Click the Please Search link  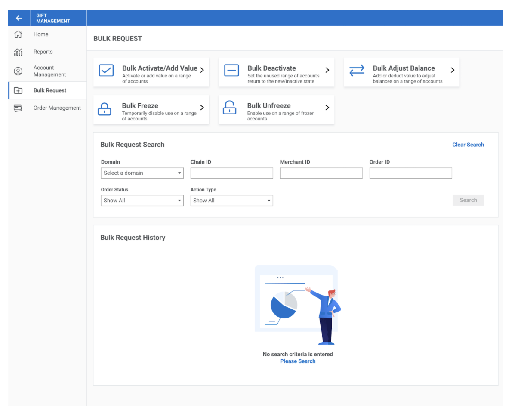(x=298, y=361)
